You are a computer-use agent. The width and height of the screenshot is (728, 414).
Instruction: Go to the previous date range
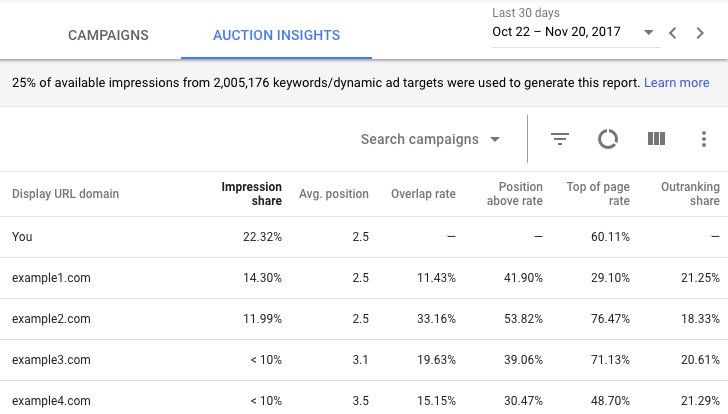(673, 33)
